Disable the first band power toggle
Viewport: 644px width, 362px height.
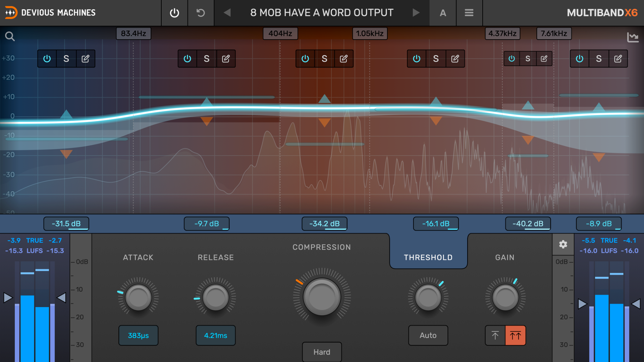point(47,59)
